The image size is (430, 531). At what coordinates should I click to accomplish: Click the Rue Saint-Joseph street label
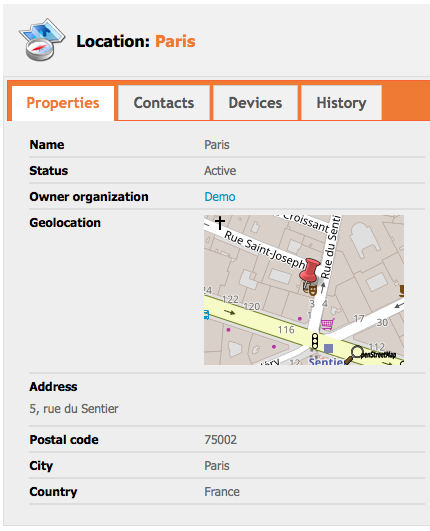(x=265, y=250)
